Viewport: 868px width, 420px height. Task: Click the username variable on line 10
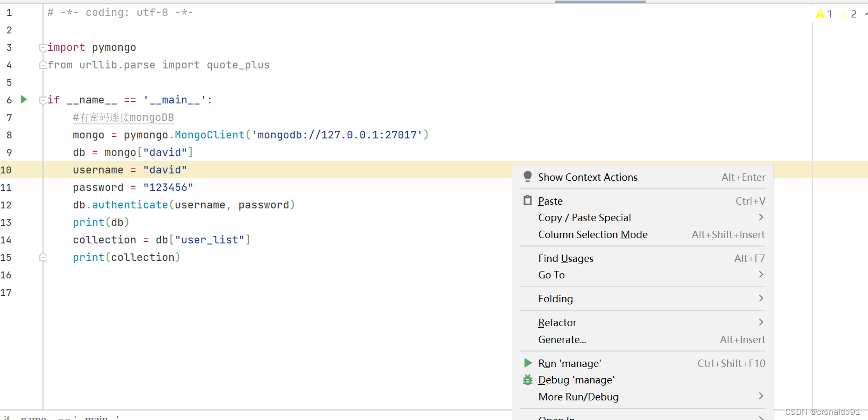coord(98,170)
